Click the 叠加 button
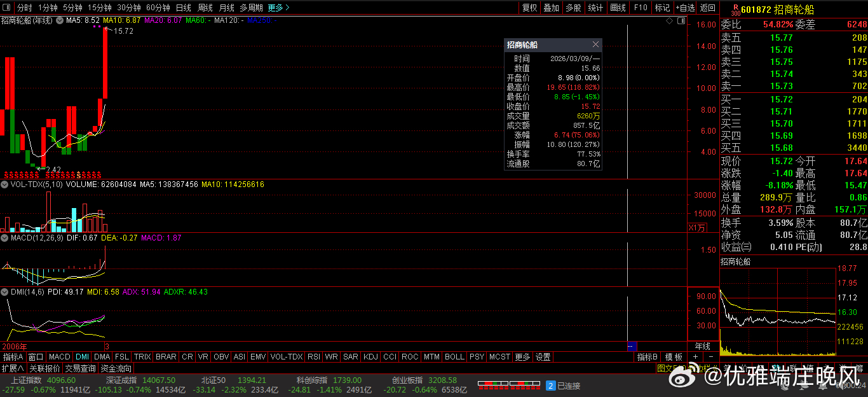Viewport: 868px width, 397px height. coord(552,8)
